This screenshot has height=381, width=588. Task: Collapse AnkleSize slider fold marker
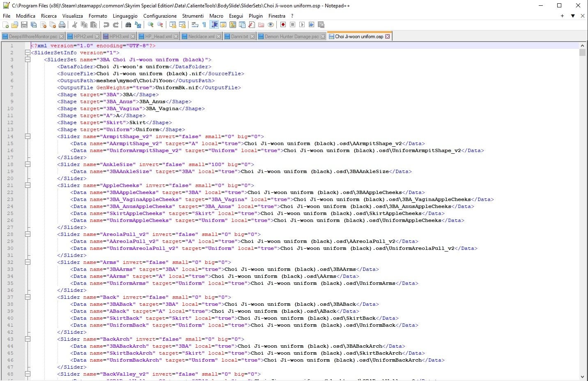[28, 164]
